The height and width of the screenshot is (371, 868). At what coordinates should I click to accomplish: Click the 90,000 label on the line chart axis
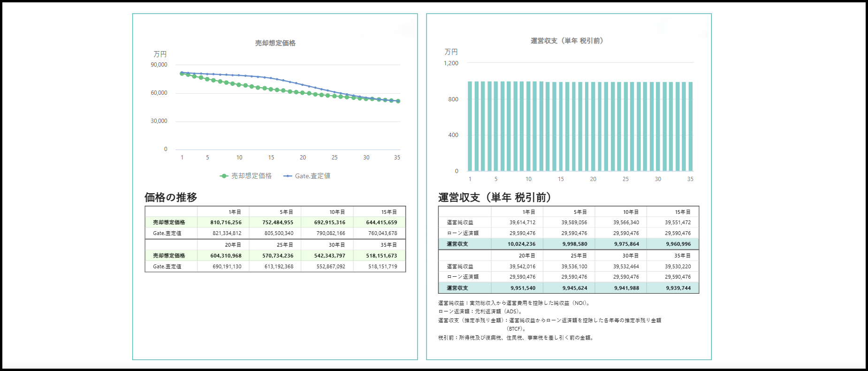tap(159, 65)
